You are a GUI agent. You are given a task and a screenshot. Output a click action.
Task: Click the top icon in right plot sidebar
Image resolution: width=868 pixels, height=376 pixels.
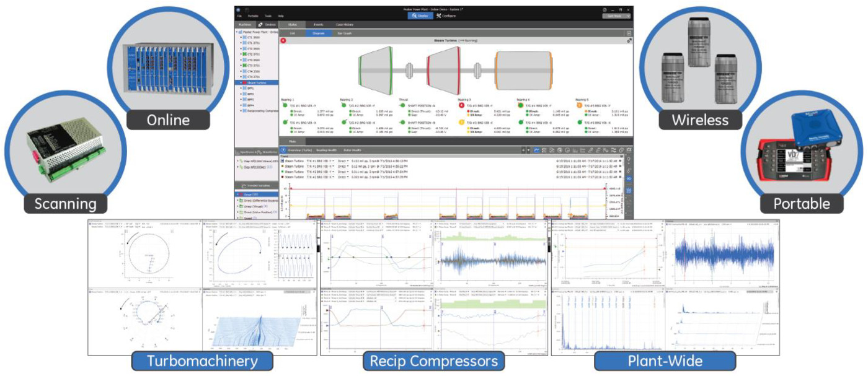pos(629,159)
